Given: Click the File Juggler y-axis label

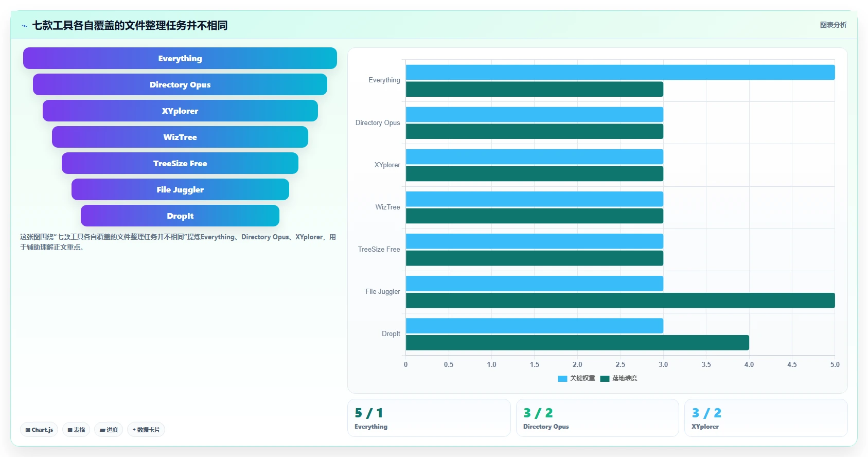Looking at the screenshot, I should (x=383, y=292).
